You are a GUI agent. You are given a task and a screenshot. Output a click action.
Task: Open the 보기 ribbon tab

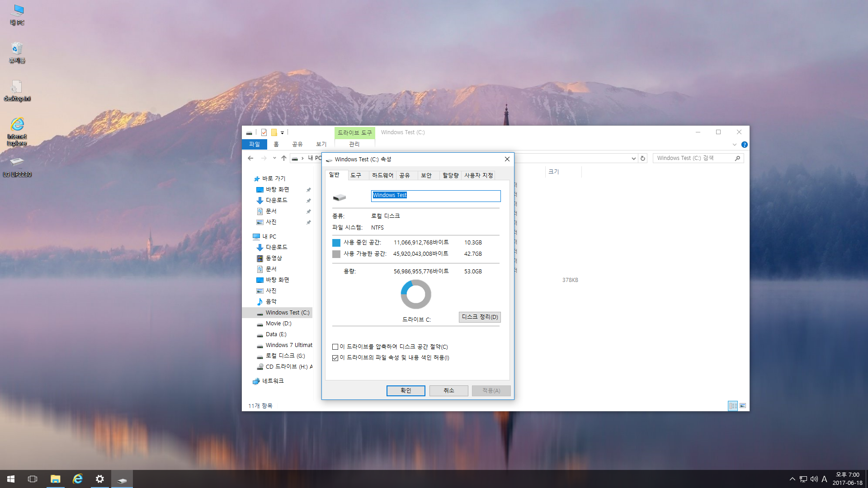[x=321, y=144]
